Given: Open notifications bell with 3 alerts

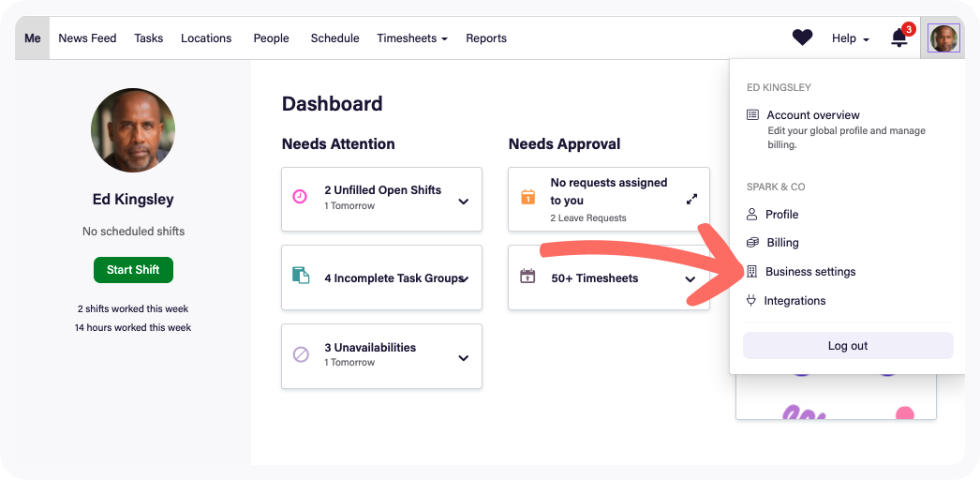Looking at the screenshot, I should click(899, 38).
